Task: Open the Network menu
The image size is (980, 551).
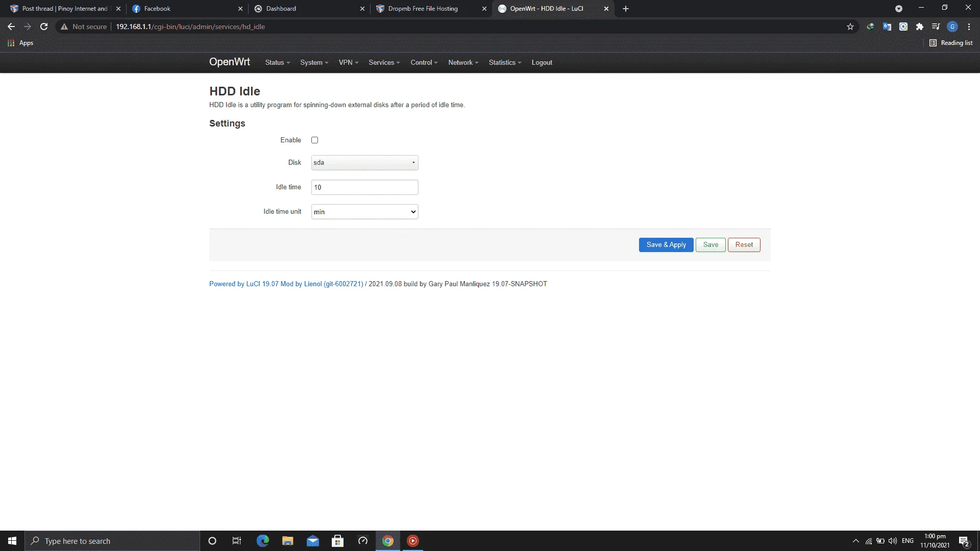Action: click(x=463, y=63)
